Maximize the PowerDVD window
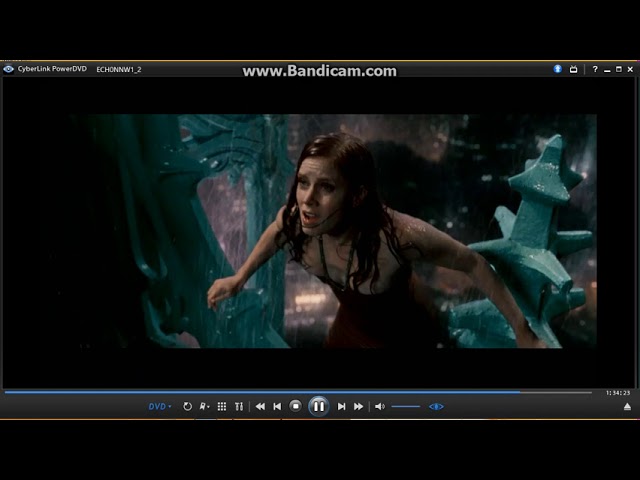640x480 pixels. point(619,69)
